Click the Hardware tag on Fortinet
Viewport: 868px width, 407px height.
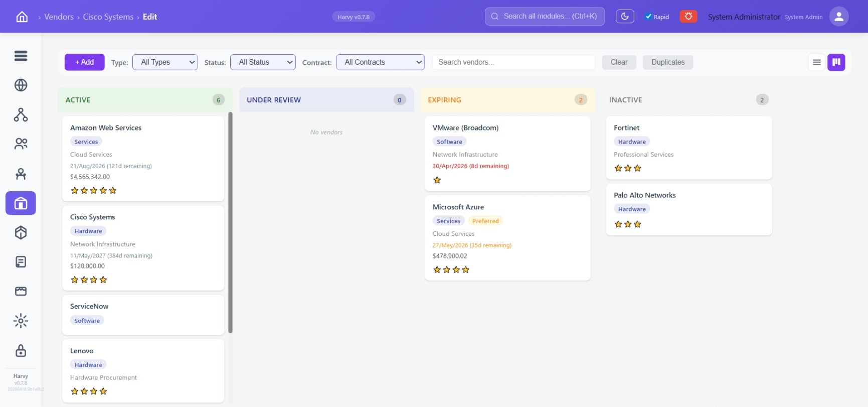coord(632,142)
